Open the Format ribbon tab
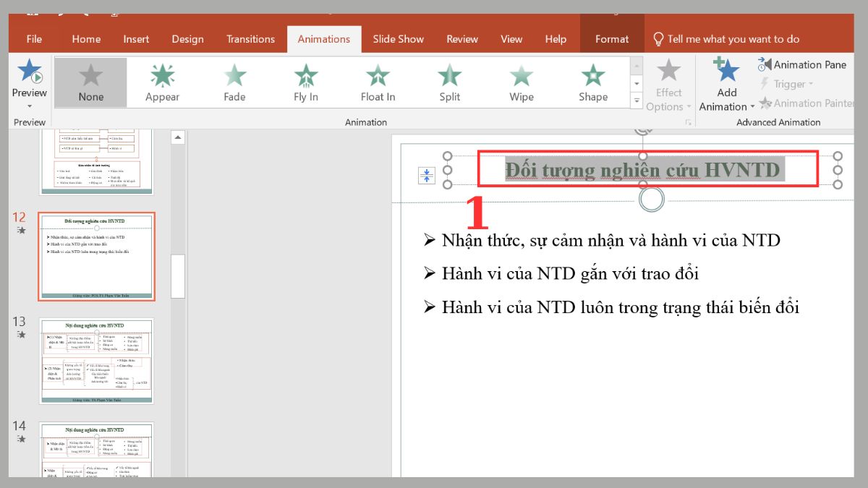Viewport: 868px width, 488px height. click(x=612, y=39)
